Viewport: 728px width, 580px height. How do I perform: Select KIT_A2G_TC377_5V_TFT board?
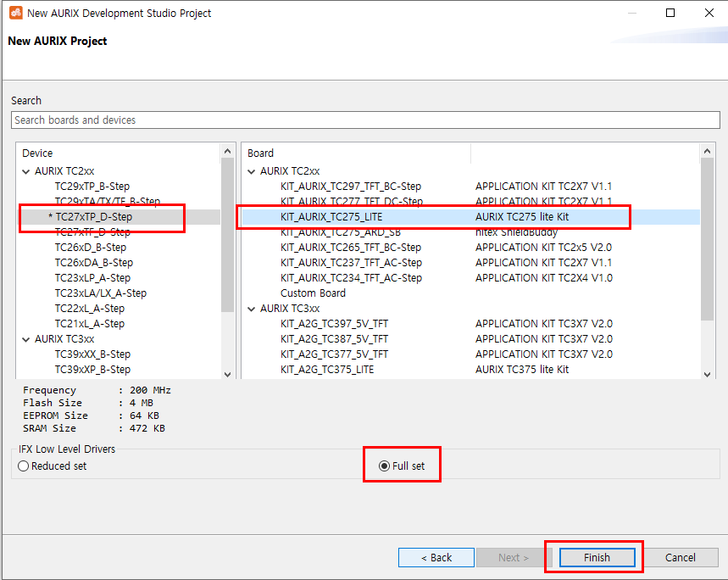click(334, 354)
